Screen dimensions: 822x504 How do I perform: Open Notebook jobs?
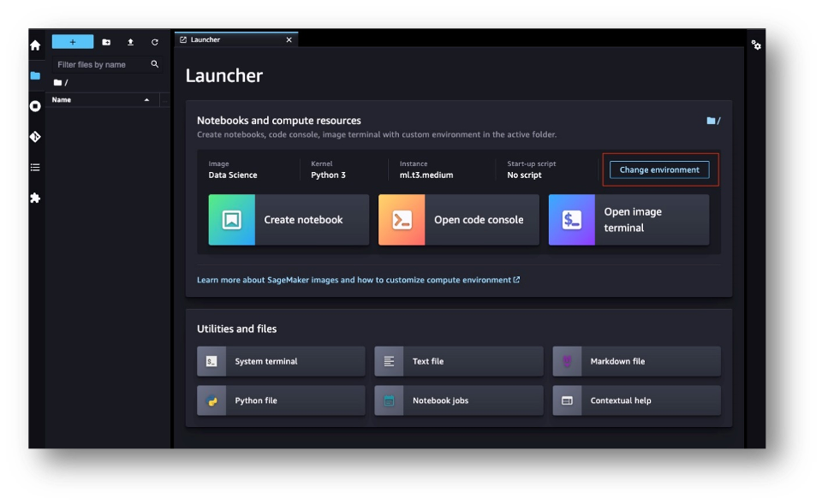459,400
